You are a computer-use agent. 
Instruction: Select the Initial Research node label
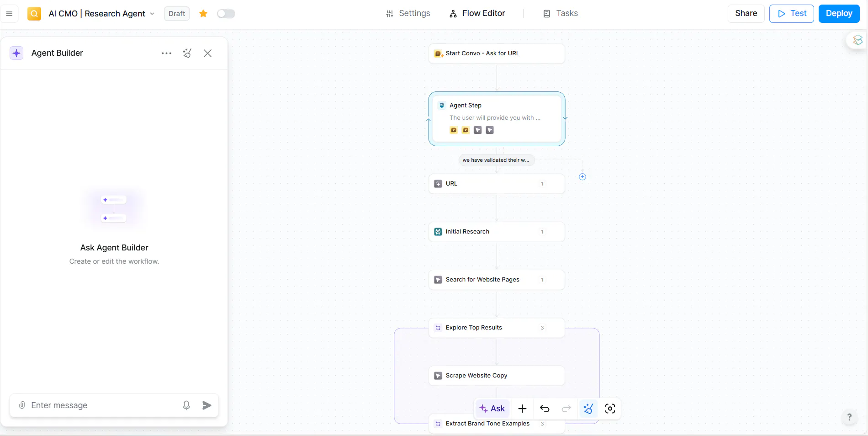[467, 232]
